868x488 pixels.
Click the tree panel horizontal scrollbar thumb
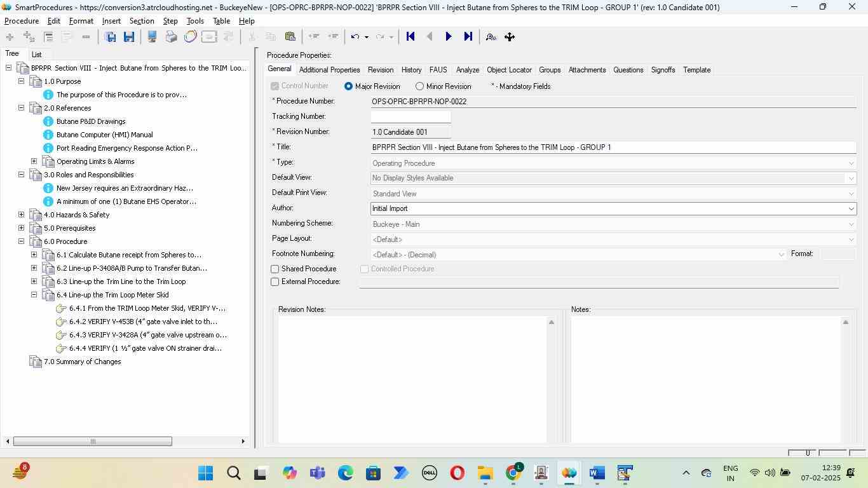93,442
